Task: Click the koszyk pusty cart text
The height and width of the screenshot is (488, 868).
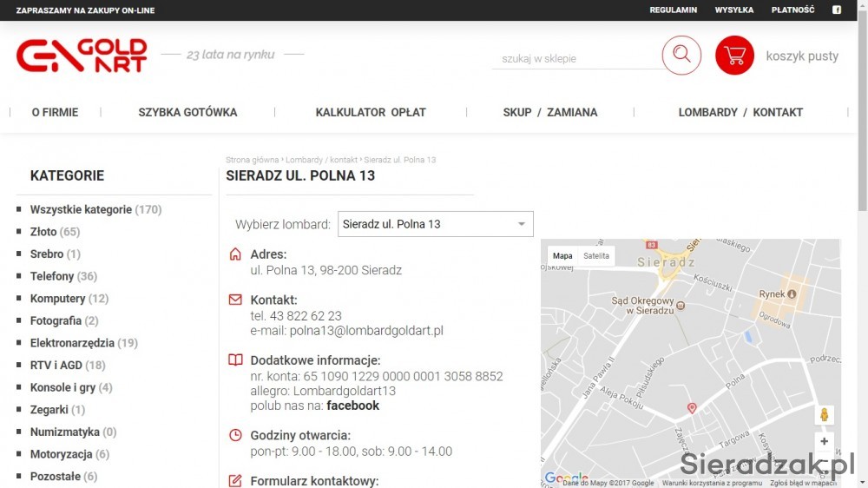Action: pos(802,56)
